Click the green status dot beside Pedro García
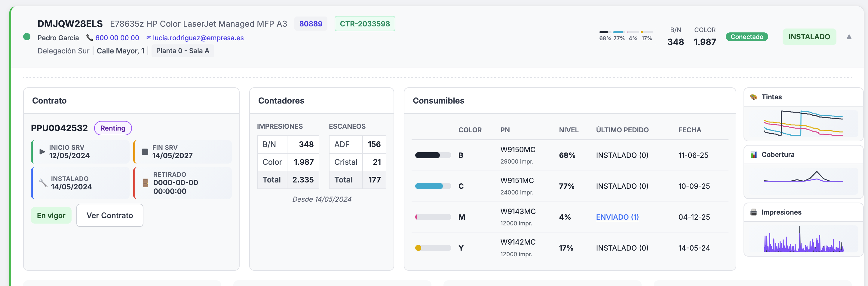Screen dimensions: 868x286 pos(27,37)
